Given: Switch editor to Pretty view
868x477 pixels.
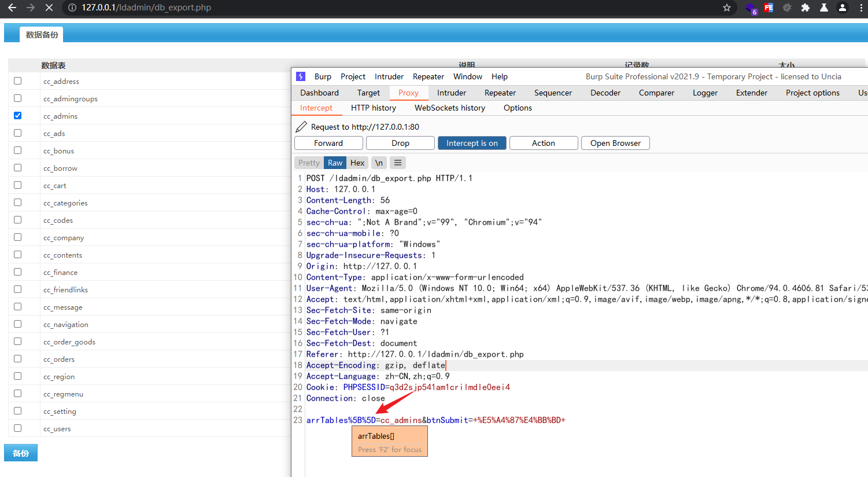Looking at the screenshot, I should 309,163.
